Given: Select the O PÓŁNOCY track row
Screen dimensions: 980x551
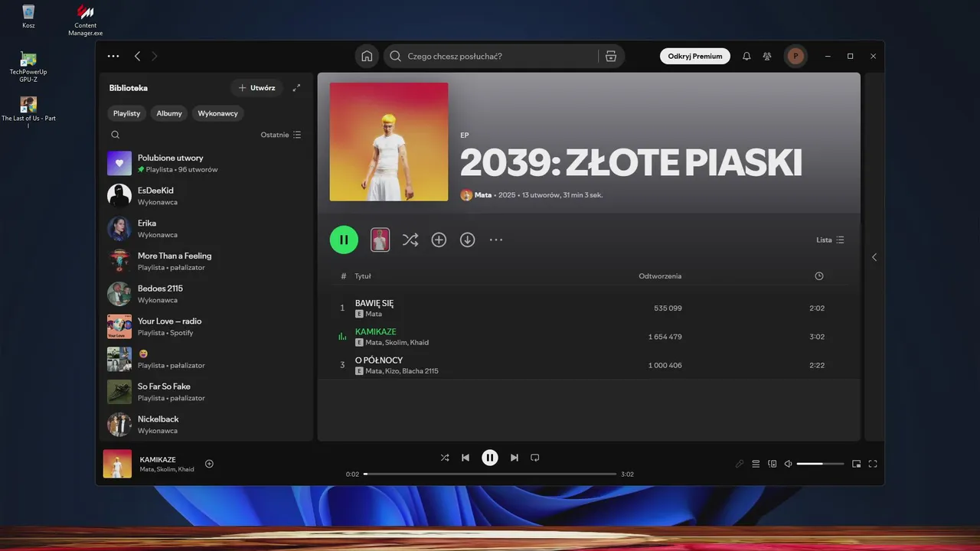Looking at the screenshot, I should pyautogui.click(x=590, y=365).
